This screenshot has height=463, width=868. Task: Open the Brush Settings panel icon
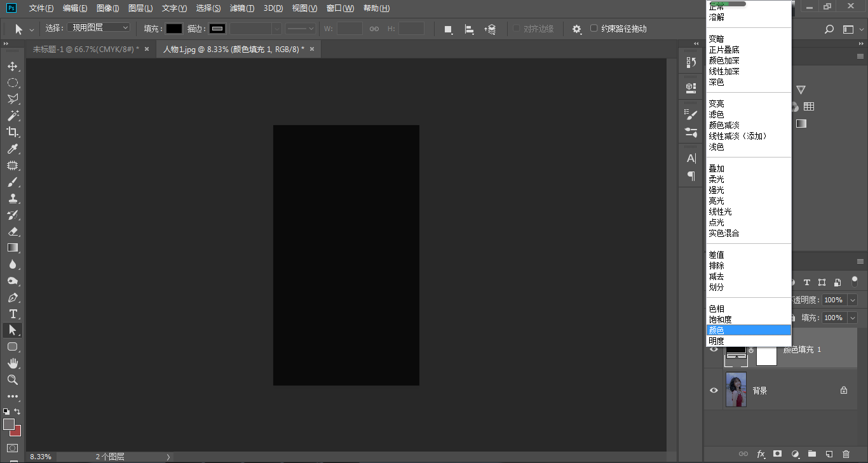click(x=691, y=114)
